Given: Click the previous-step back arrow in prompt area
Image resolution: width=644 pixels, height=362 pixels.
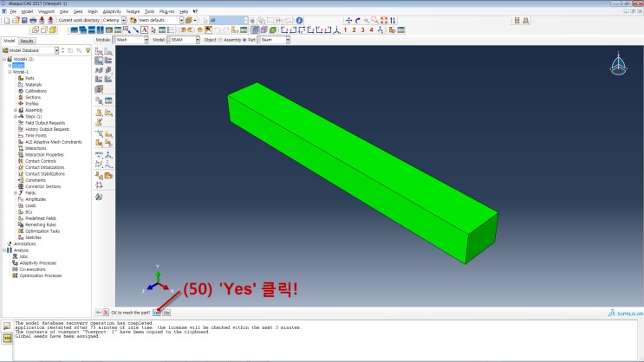Looking at the screenshot, I should coord(98,313).
